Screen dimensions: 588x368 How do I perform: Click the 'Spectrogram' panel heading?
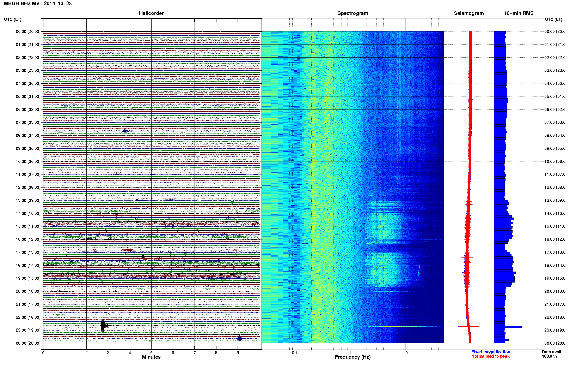click(353, 13)
